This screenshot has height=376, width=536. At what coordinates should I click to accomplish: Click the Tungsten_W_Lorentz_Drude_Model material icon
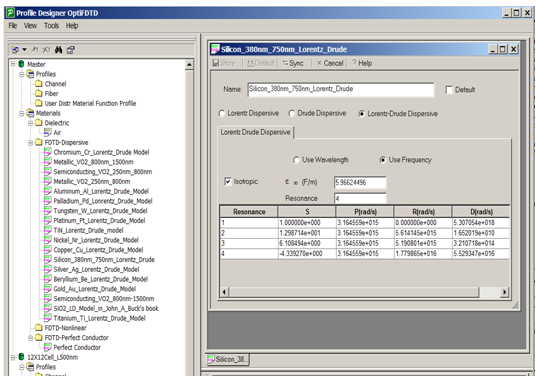[x=48, y=211]
